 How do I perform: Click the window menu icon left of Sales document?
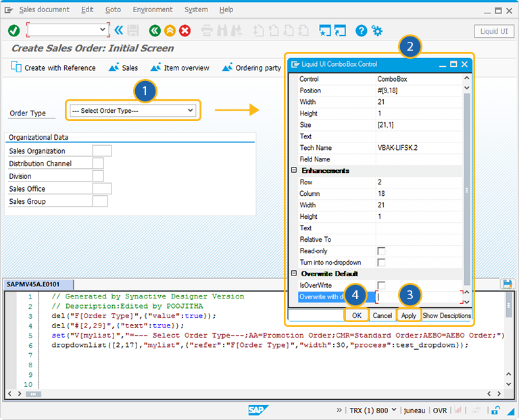[x=8, y=10]
